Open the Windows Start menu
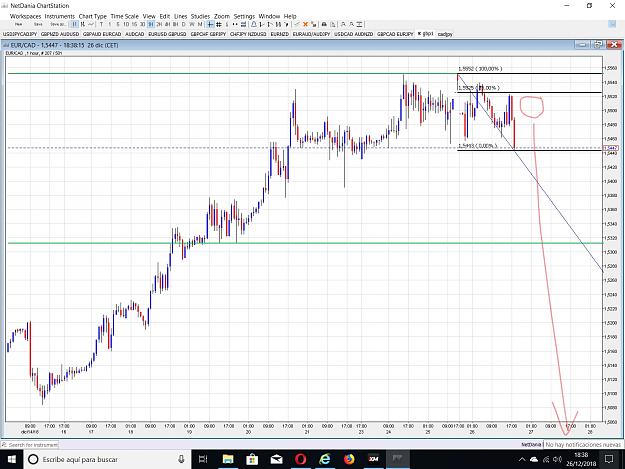Screen dimensions: 625x469 click(x=12, y=459)
